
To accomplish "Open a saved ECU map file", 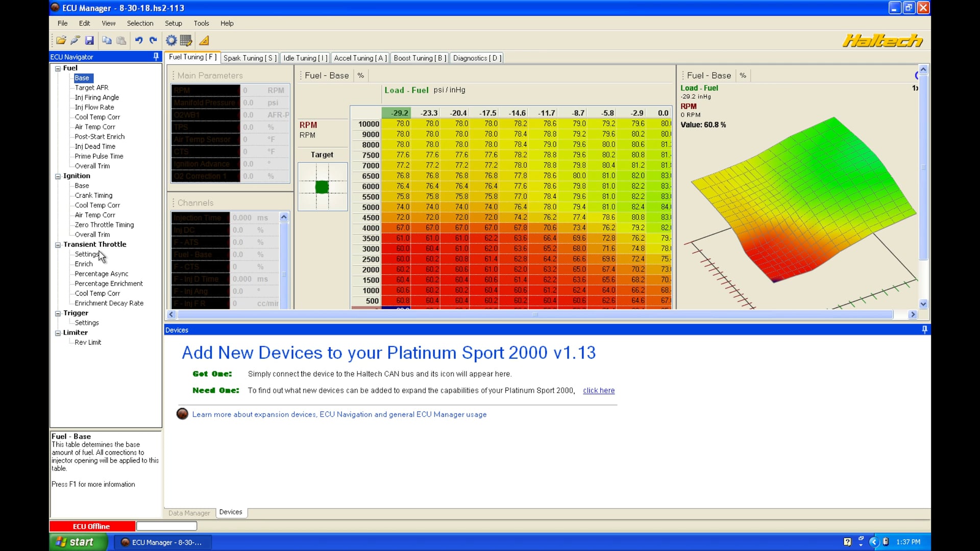I will click(x=61, y=40).
